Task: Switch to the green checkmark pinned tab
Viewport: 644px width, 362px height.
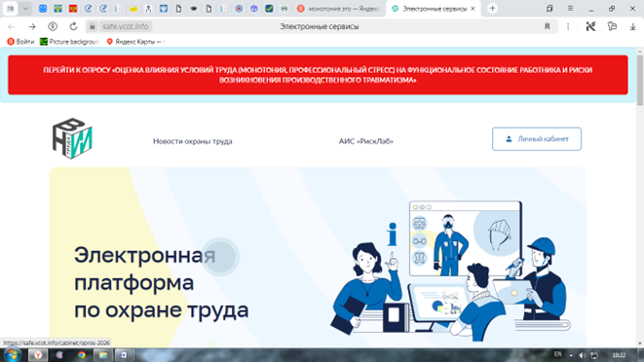Action: (x=269, y=8)
